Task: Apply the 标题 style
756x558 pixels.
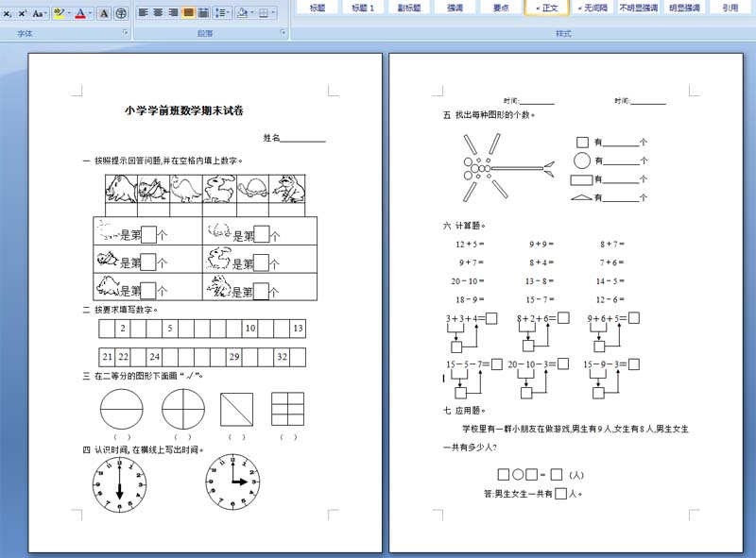Action: pyautogui.click(x=318, y=8)
